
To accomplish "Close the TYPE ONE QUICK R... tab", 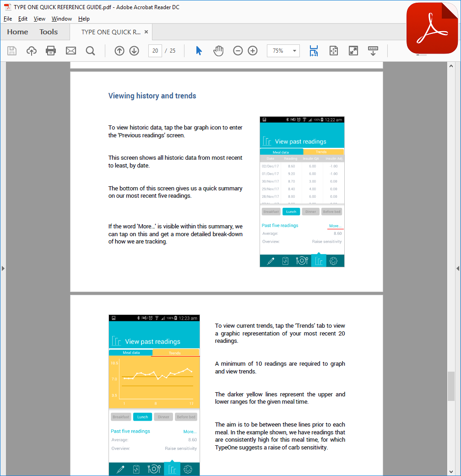I will [146, 32].
